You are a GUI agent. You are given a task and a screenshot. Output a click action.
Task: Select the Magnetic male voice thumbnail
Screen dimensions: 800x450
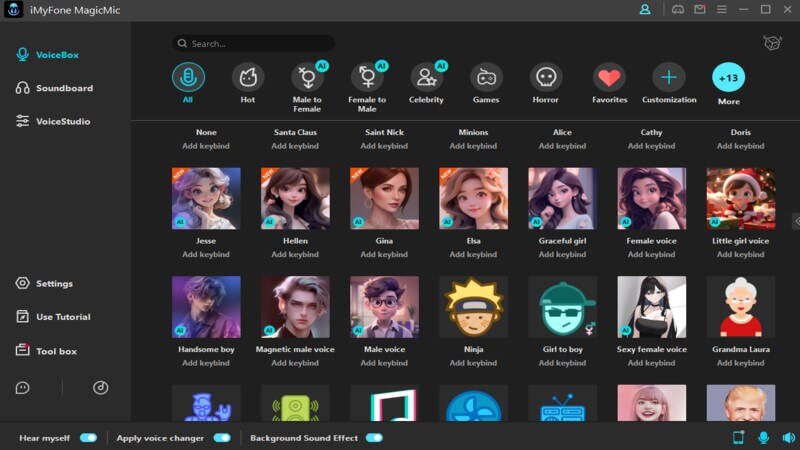click(295, 307)
